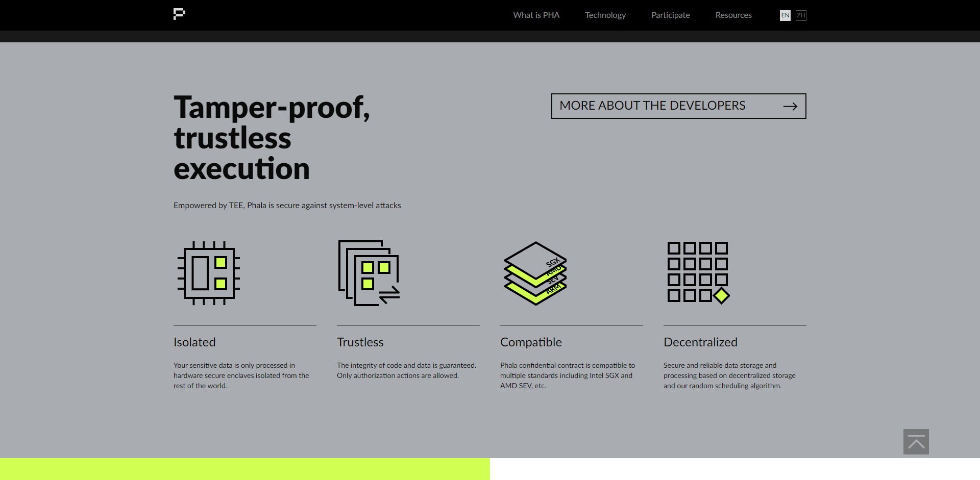Click the Empowered by TEE subtitle text
The height and width of the screenshot is (480, 980).
coord(287,205)
